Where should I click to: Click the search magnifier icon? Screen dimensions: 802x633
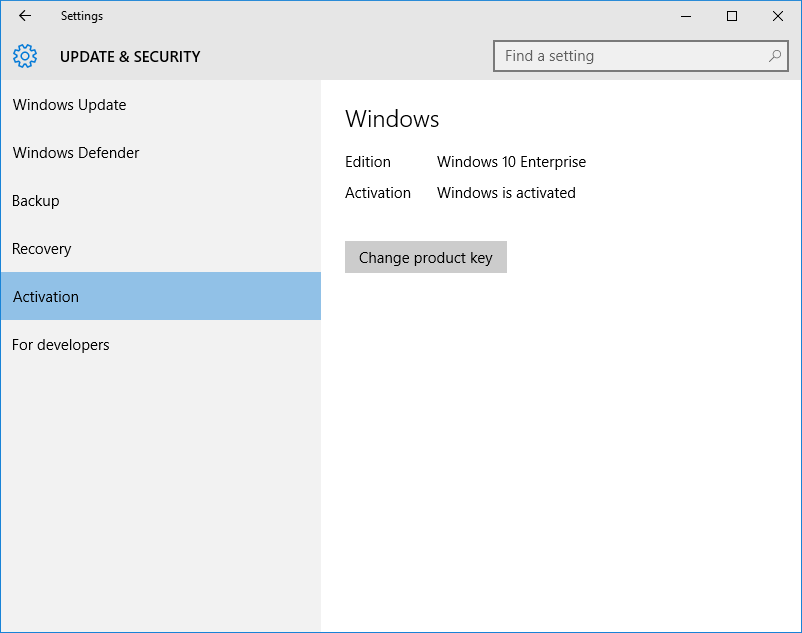775,56
